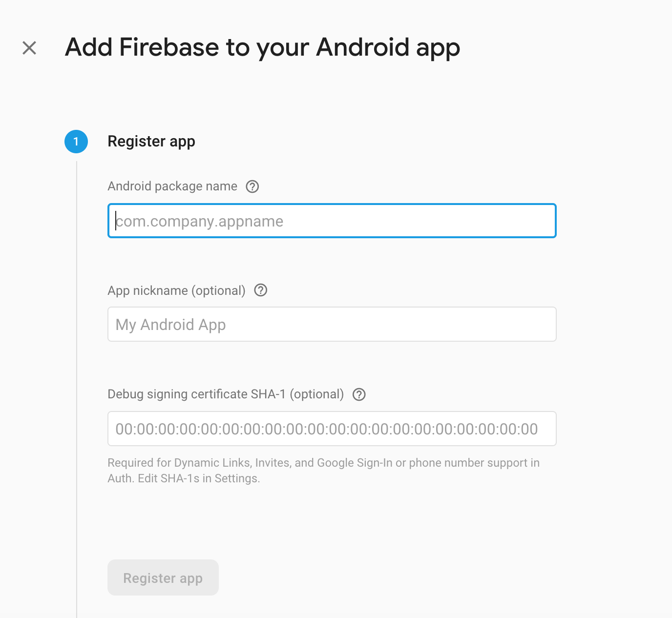Focus the Android package name field

(x=332, y=221)
